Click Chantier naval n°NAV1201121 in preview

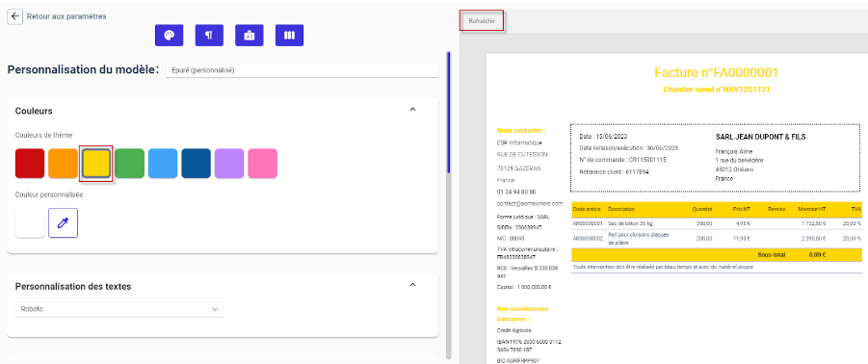pos(717,89)
